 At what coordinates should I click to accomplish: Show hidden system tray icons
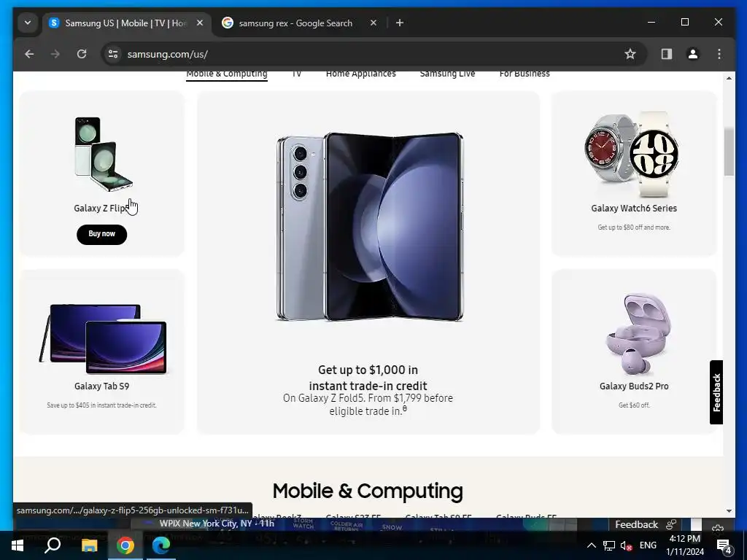point(591,545)
